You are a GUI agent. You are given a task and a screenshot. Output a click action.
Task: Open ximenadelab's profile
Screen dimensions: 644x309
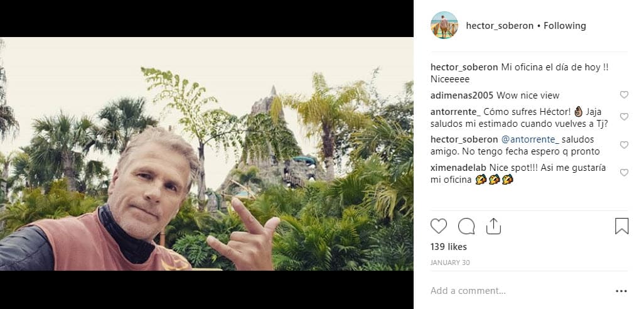(458, 168)
